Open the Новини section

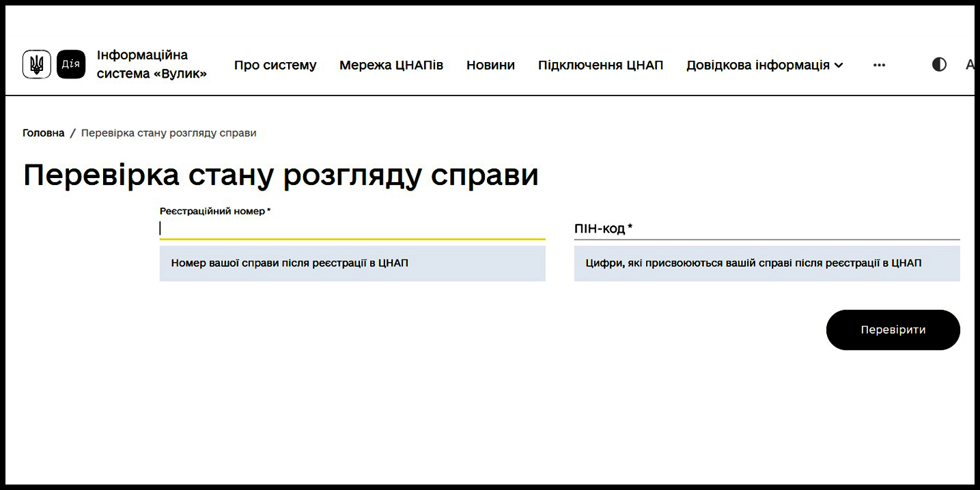pyautogui.click(x=490, y=66)
